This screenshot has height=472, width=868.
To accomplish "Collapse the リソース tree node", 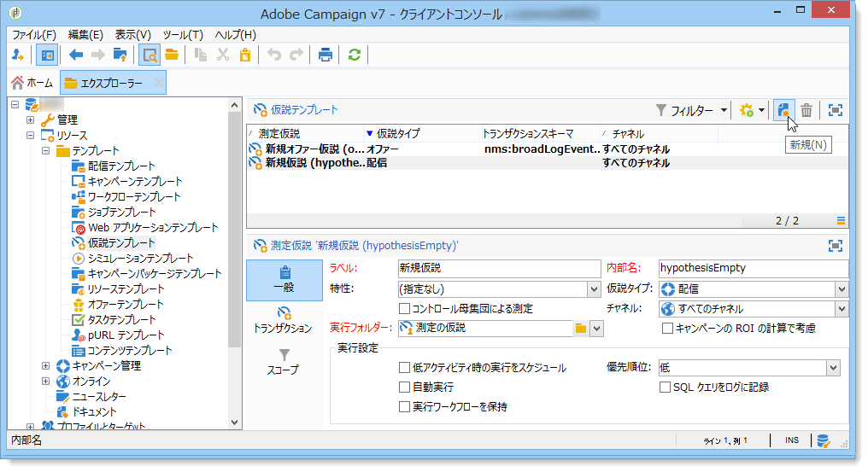I will coord(30,135).
